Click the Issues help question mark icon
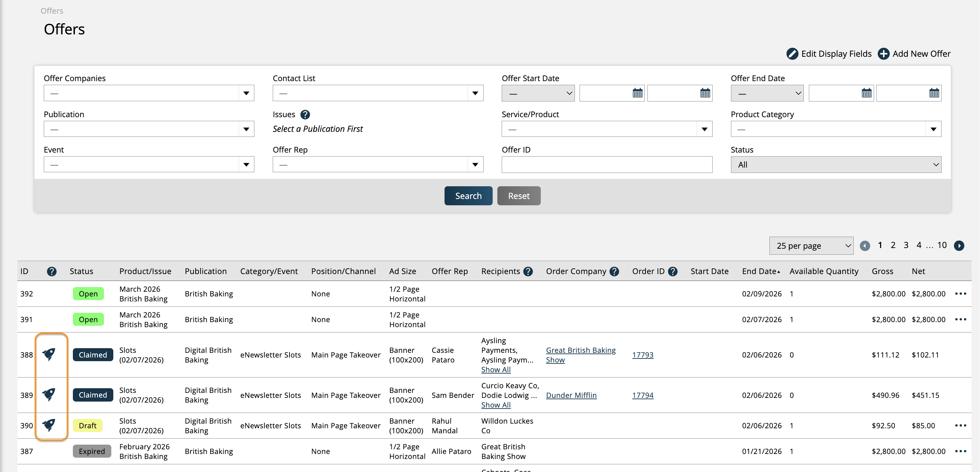The width and height of the screenshot is (980, 472). (305, 114)
